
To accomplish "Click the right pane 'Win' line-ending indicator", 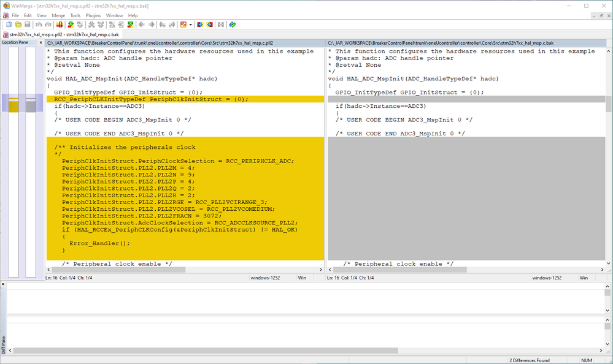I will pos(584,278).
